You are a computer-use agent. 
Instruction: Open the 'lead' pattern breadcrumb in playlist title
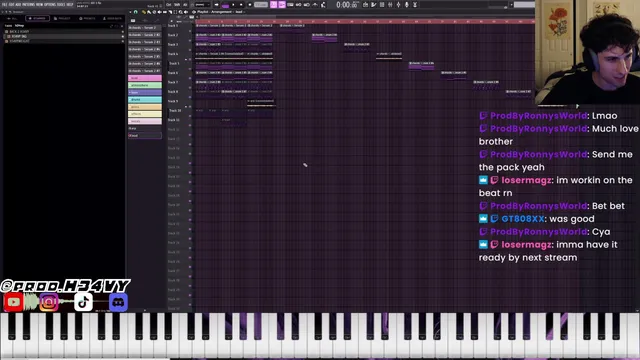click(x=239, y=12)
